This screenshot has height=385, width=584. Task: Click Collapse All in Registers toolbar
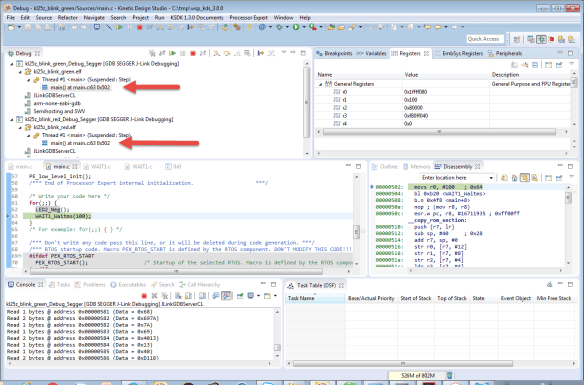click(535, 65)
